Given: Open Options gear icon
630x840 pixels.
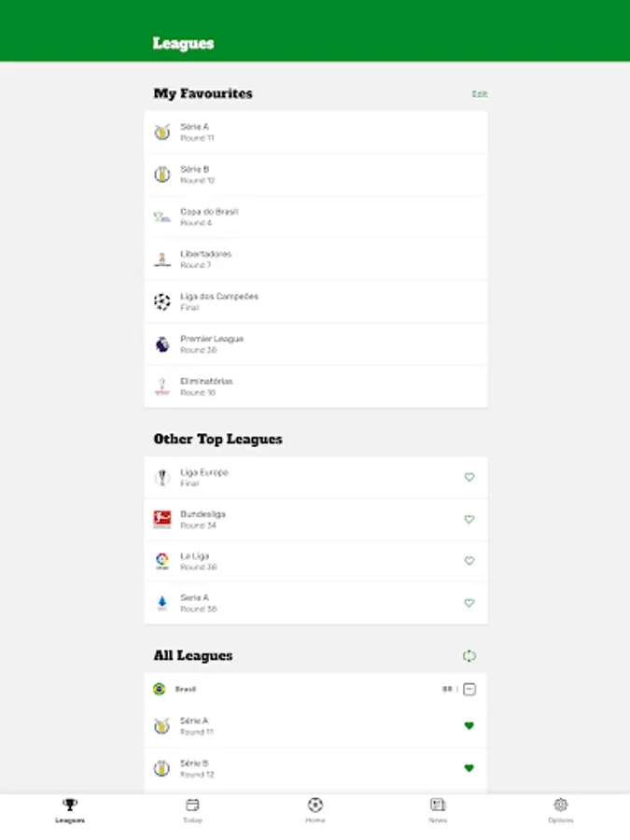Looking at the screenshot, I should pos(560,805).
